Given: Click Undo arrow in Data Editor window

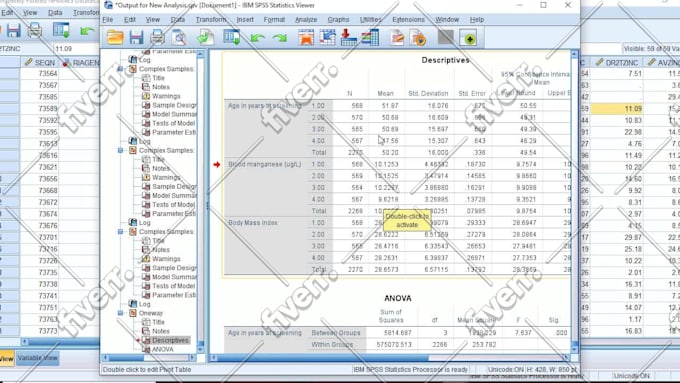Looking at the screenshot, I should click(x=87, y=31).
